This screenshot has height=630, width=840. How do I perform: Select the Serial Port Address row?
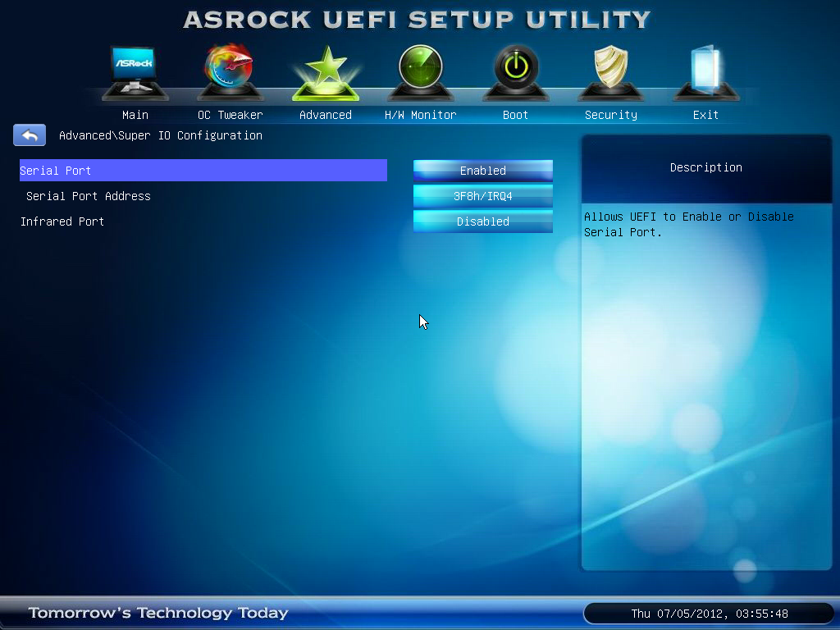[89, 196]
